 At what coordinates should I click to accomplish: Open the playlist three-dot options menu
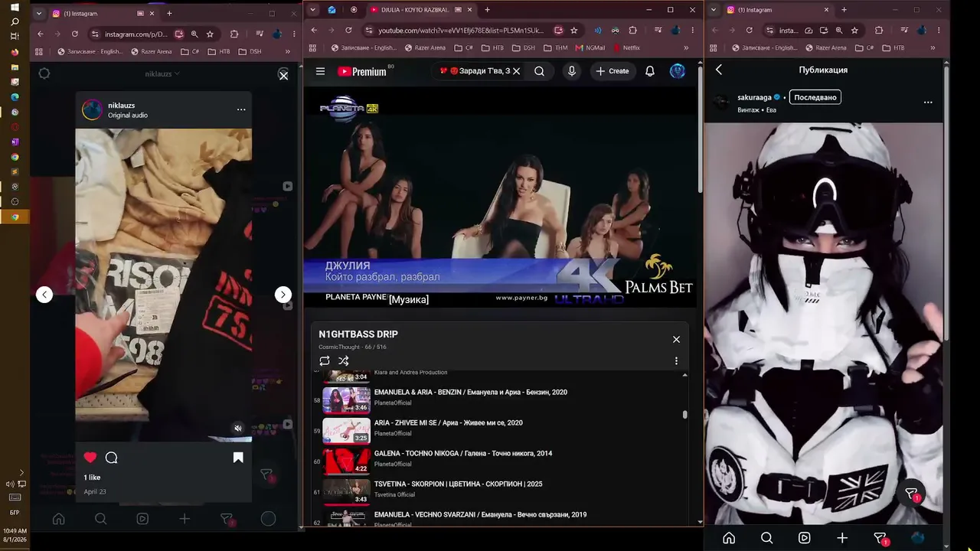[676, 360]
